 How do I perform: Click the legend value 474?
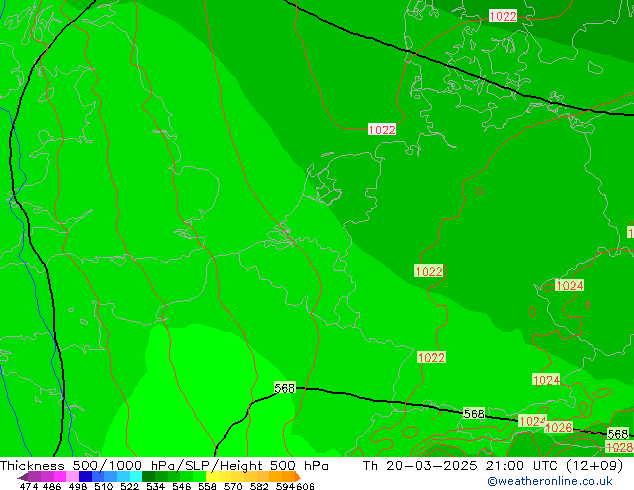29,486
